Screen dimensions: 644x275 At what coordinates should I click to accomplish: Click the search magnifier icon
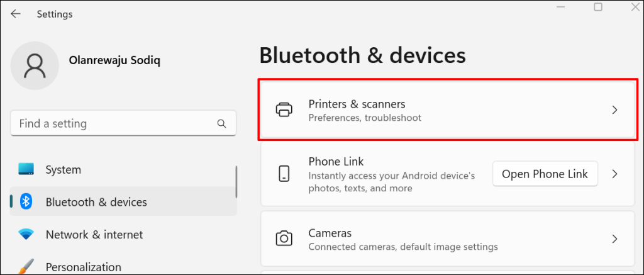point(221,123)
